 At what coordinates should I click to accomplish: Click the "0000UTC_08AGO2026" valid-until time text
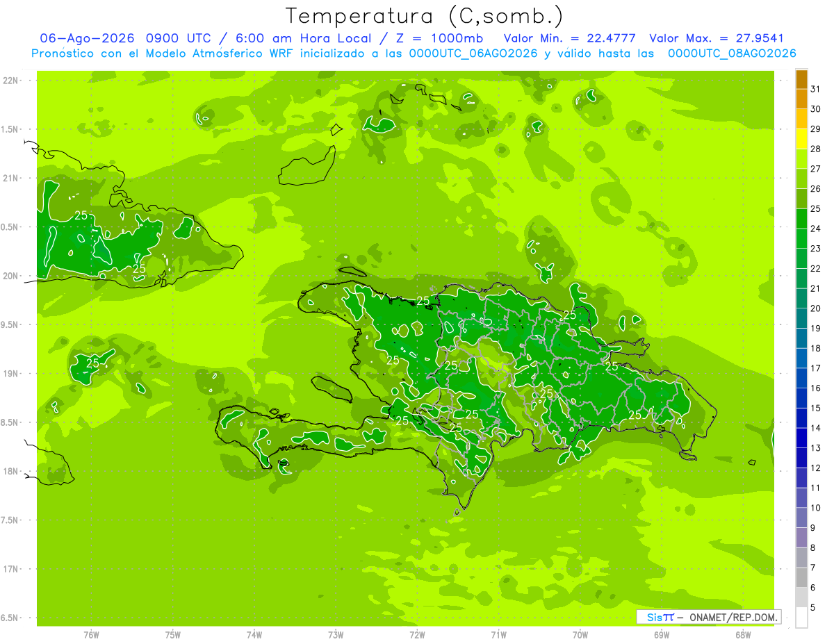coord(732,53)
